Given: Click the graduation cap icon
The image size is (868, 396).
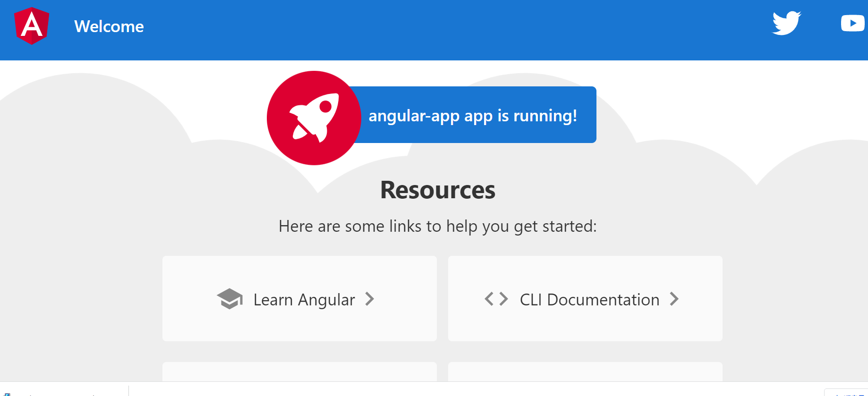Looking at the screenshot, I should 230,299.
